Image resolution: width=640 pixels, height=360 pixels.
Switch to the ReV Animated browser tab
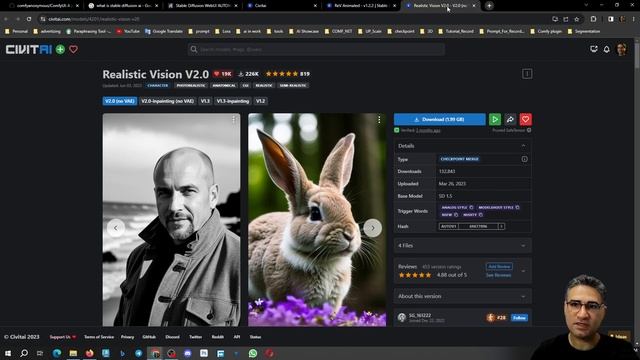(x=360, y=6)
